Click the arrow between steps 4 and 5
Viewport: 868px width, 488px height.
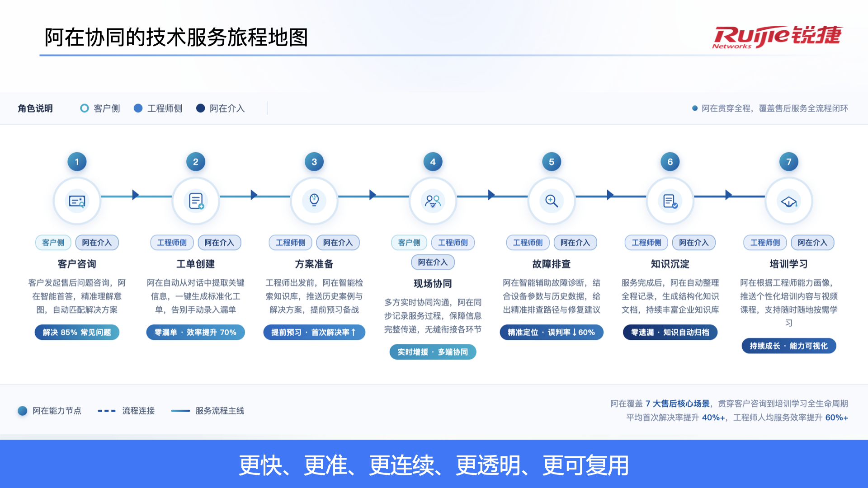click(491, 195)
